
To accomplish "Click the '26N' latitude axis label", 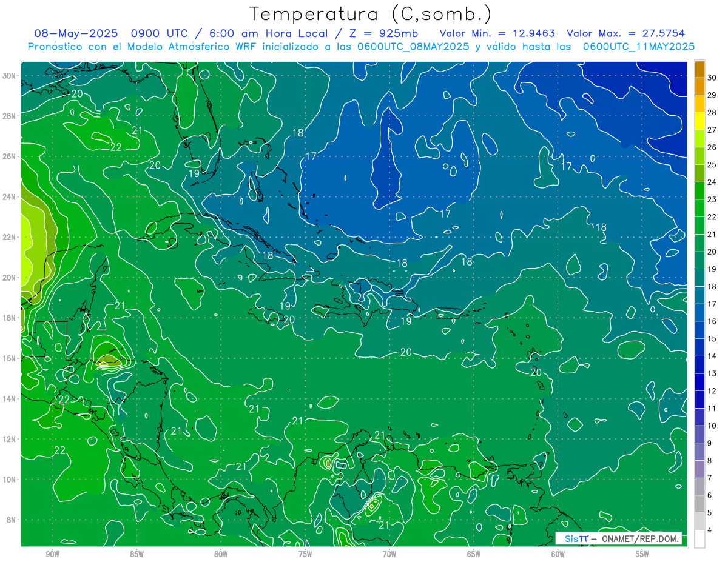I will (x=10, y=156).
